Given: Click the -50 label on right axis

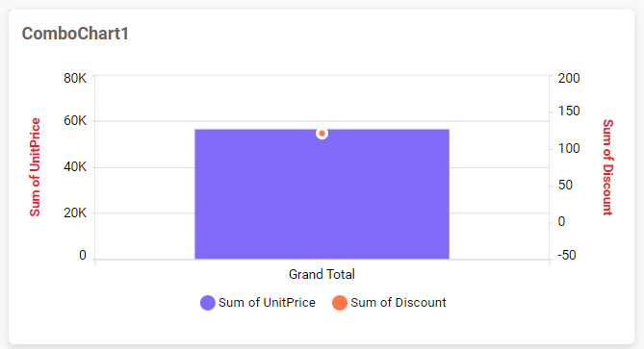Looking at the screenshot, I should tap(567, 255).
